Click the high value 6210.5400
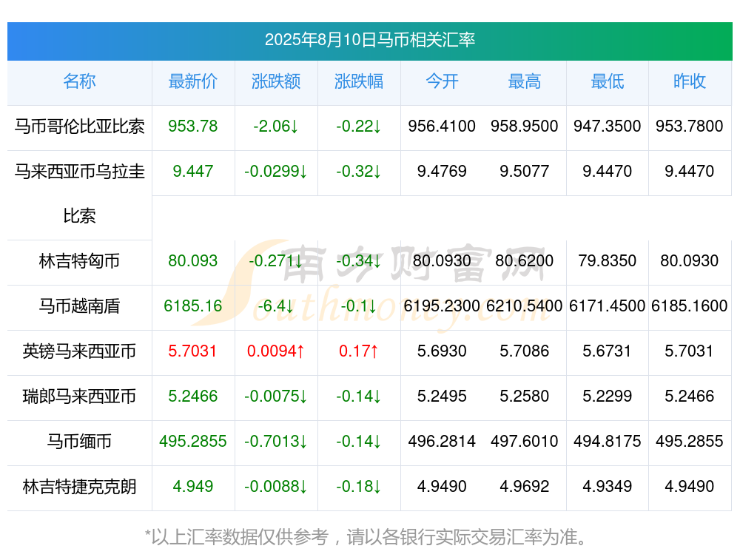This screenshot has height=560, width=740. pos(525,306)
